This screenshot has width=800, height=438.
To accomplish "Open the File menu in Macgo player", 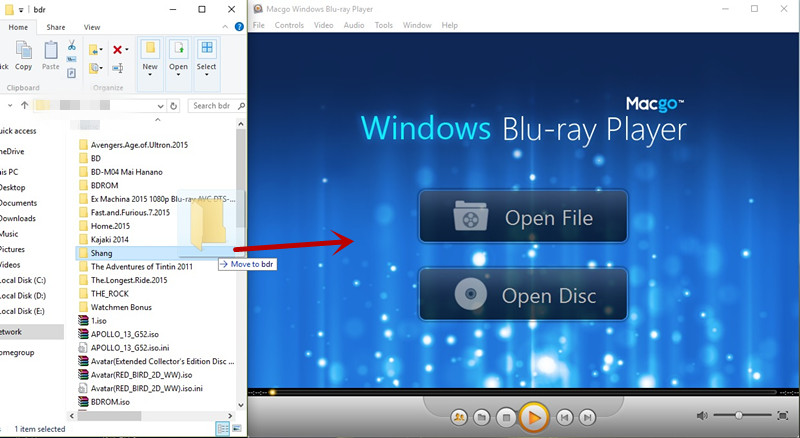I will (259, 25).
